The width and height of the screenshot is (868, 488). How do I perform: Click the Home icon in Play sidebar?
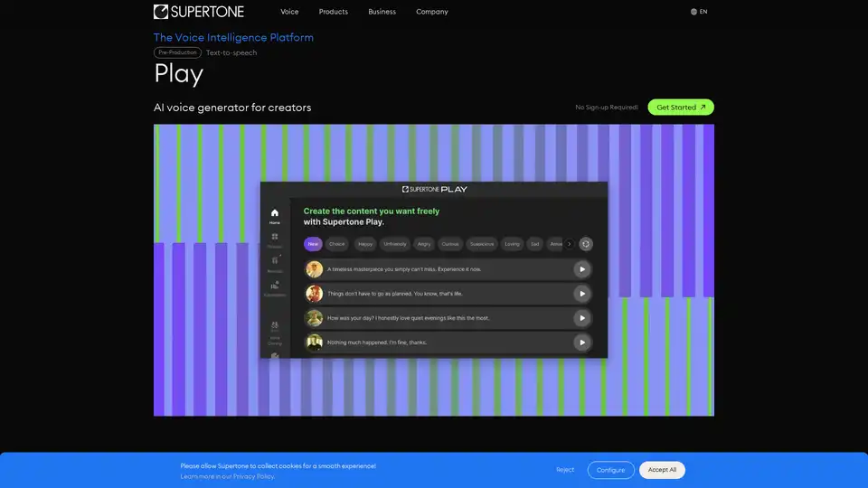coord(274,214)
